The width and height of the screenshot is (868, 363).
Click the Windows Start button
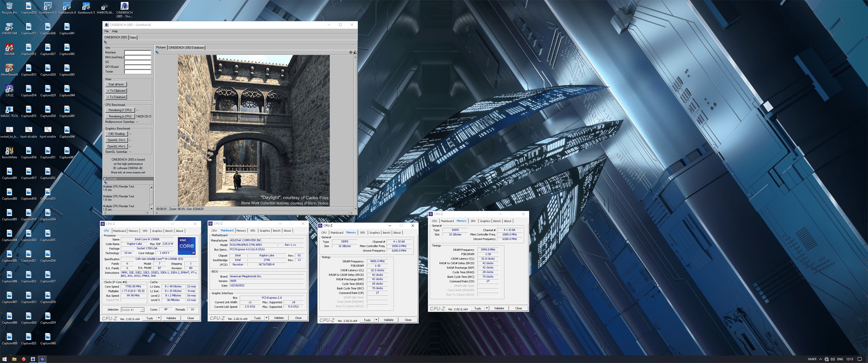pos(5,359)
